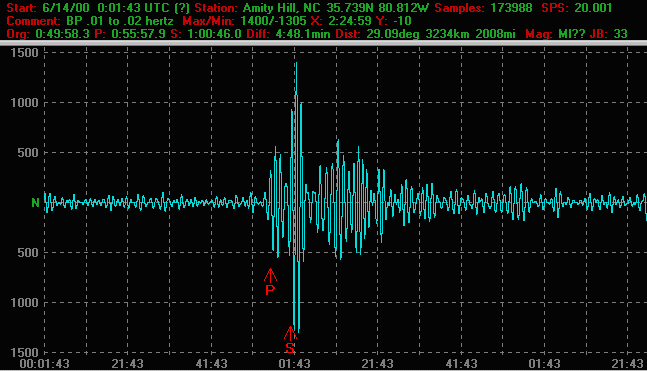Click the S 1:00:46.0 time value
Image resolution: width=647 pixels, height=371 pixels.
pyautogui.click(x=206, y=34)
